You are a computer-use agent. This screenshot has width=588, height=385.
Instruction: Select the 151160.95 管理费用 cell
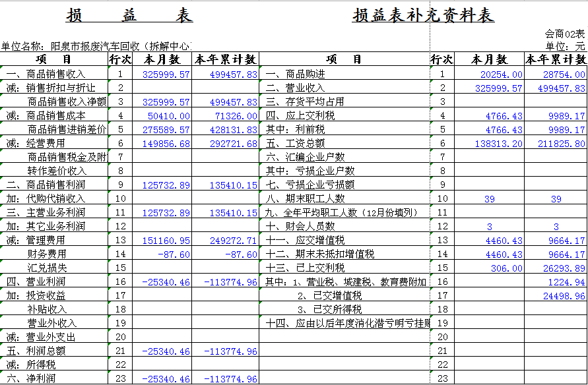pos(167,241)
